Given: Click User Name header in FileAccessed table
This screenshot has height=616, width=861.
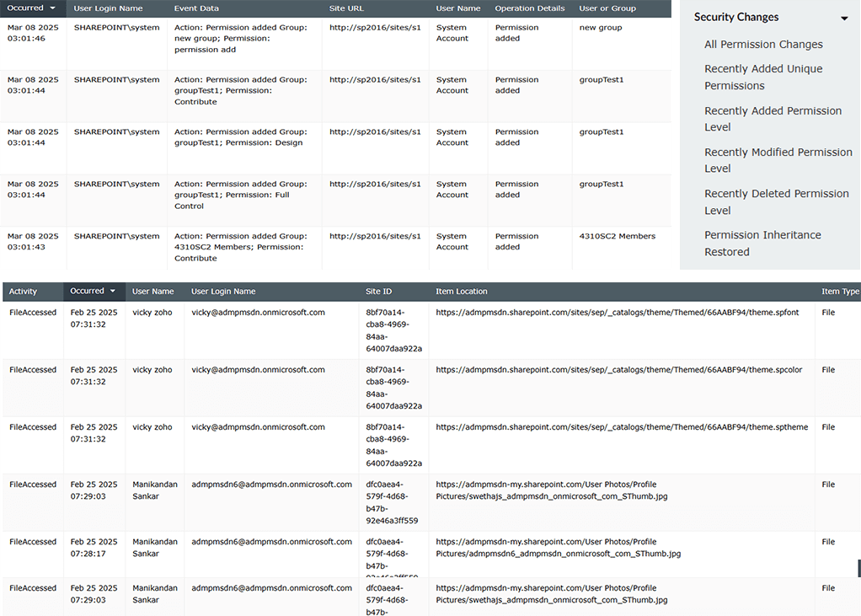Looking at the screenshot, I should pos(152,292).
